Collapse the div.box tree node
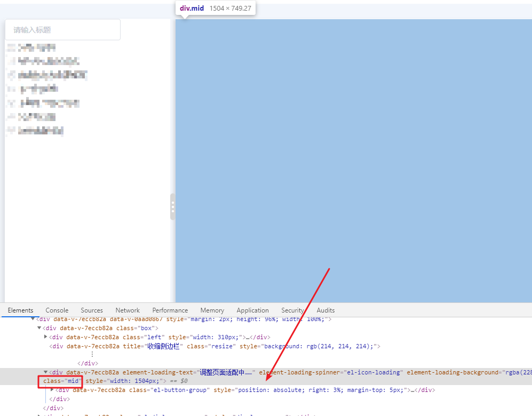The image size is (532, 416). [39, 328]
